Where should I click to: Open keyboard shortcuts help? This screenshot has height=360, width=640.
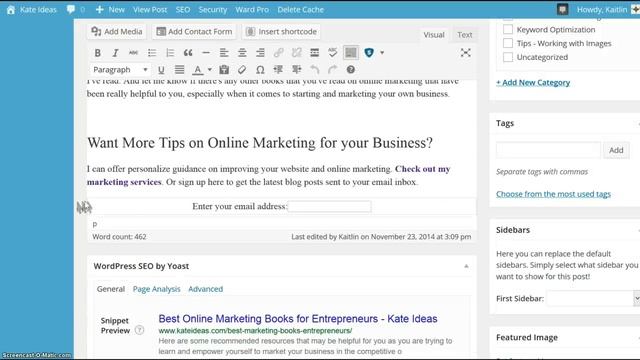pyautogui.click(x=351, y=70)
